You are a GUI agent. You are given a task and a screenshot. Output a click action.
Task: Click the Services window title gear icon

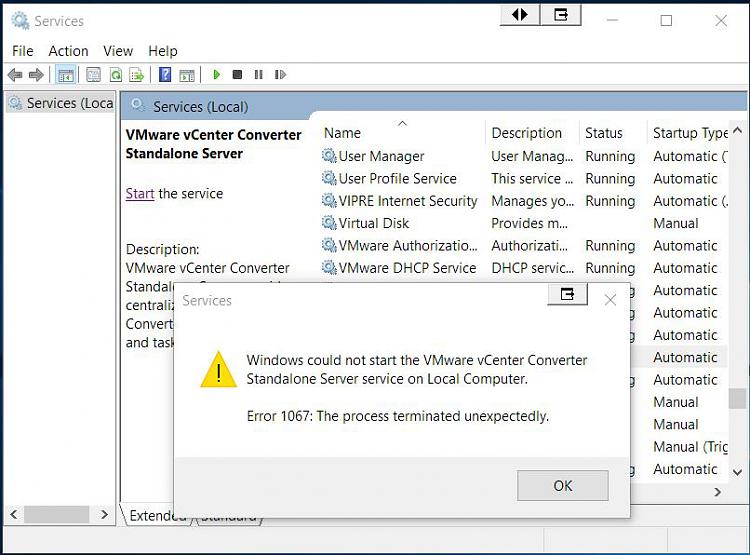click(x=20, y=21)
